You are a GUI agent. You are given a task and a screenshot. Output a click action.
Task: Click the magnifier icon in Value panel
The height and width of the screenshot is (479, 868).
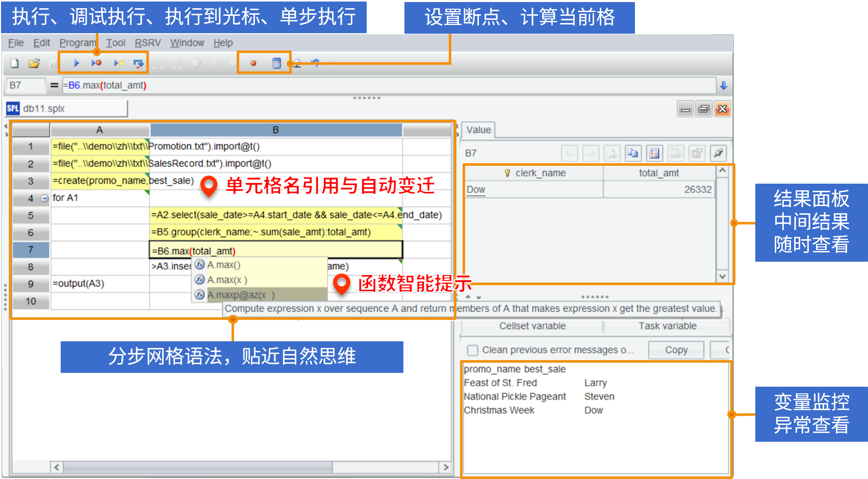(x=612, y=153)
